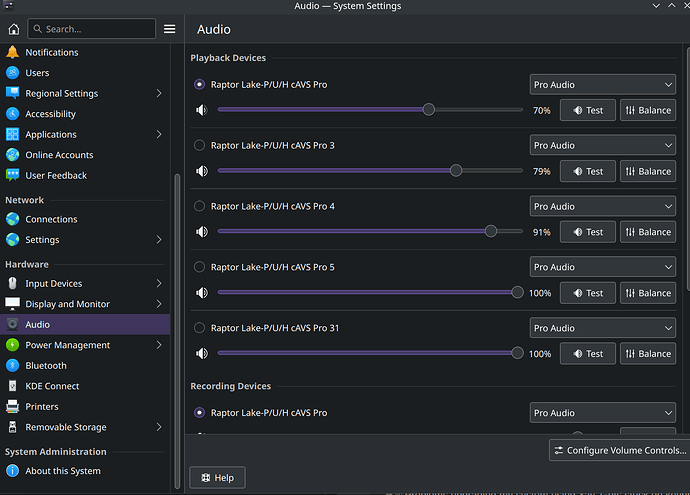Click the Help button
The height and width of the screenshot is (495, 690).
(x=217, y=477)
